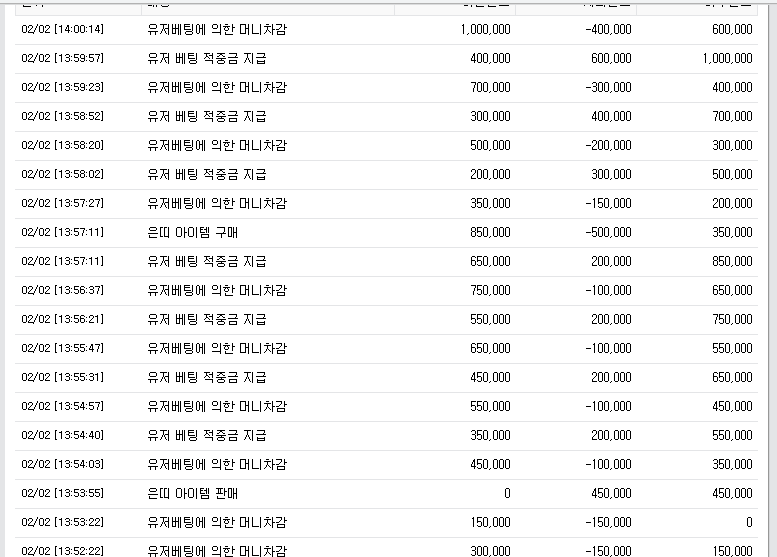Click the 13:54:57 머니차감 description
The image size is (777, 557).
click(x=217, y=407)
